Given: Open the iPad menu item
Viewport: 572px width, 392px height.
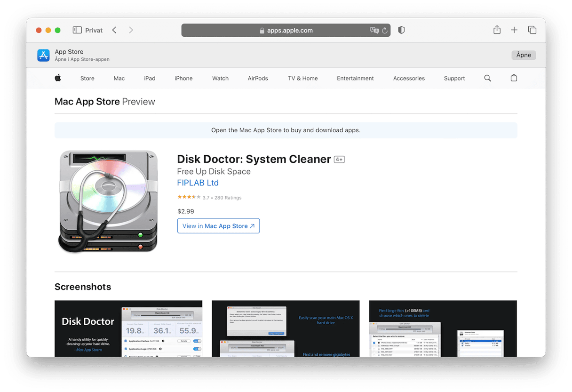Looking at the screenshot, I should click(x=150, y=78).
